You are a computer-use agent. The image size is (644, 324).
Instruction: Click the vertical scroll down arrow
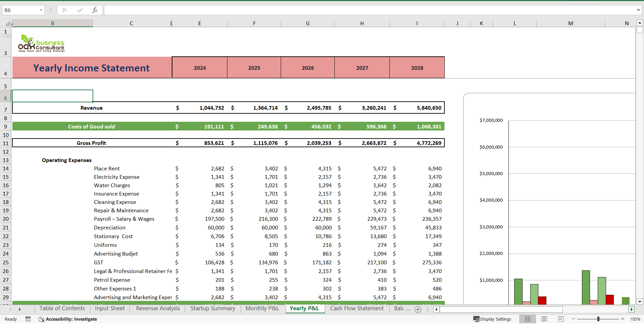pyautogui.click(x=640, y=301)
